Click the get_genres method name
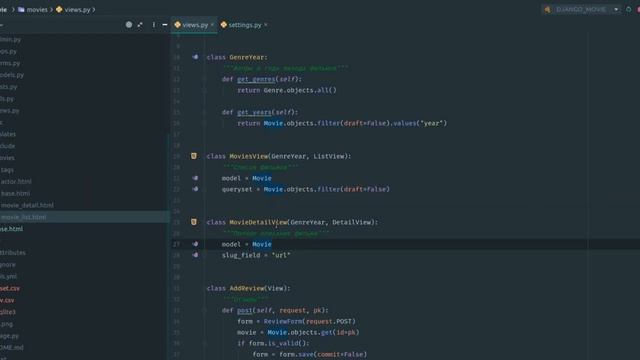The image size is (640, 360). 256,79
